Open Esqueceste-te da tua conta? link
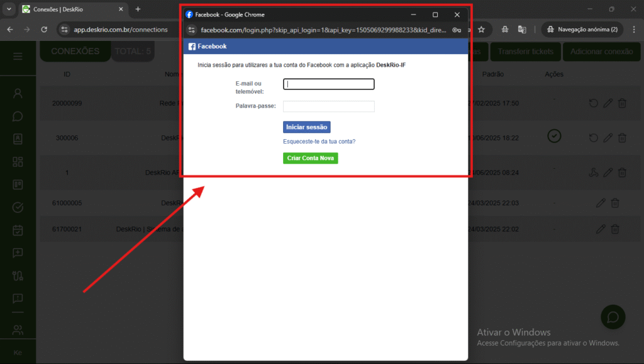Screen dimensions: 644x364 click(319, 142)
